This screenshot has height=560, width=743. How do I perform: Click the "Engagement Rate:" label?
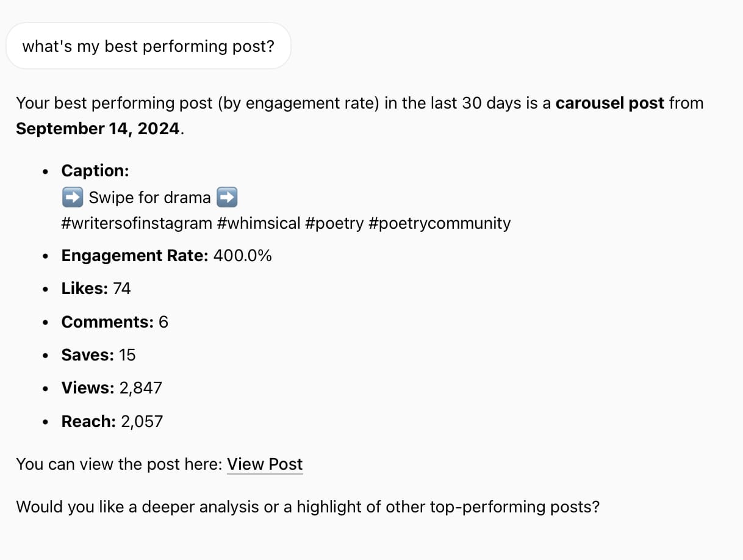(x=135, y=256)
